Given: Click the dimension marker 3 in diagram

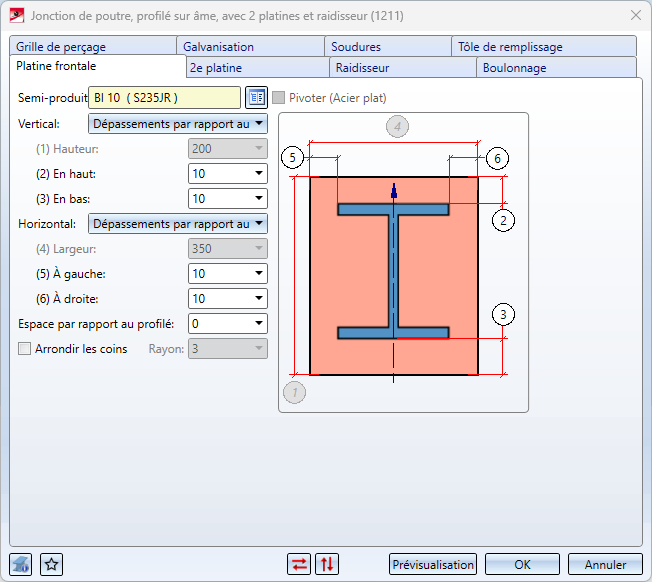Looking at the screenshot, I should (x=503, y=315).
